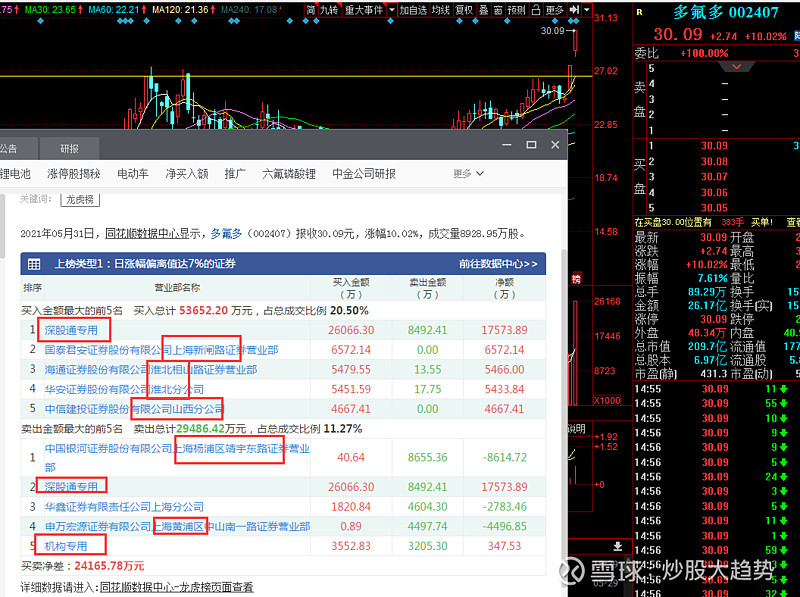Open the 机构专用 link in the sell list
Viewport: 800px width, 597px height.
[66, 546]
